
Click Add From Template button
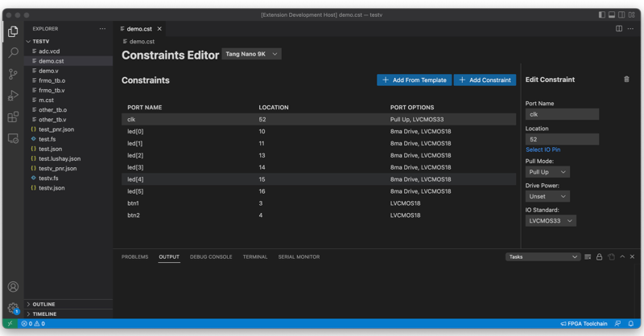[x=414, y=80]
